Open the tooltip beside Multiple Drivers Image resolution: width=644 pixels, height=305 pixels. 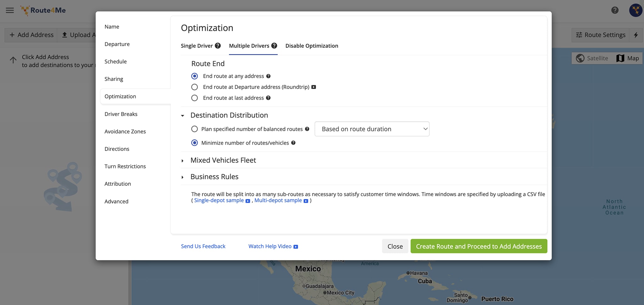(274, 46)
